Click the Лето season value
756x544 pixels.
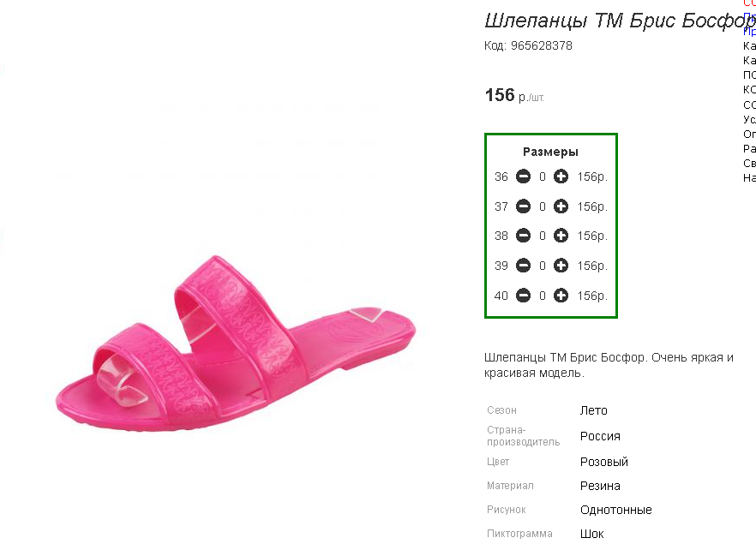(x=593, y=410)
